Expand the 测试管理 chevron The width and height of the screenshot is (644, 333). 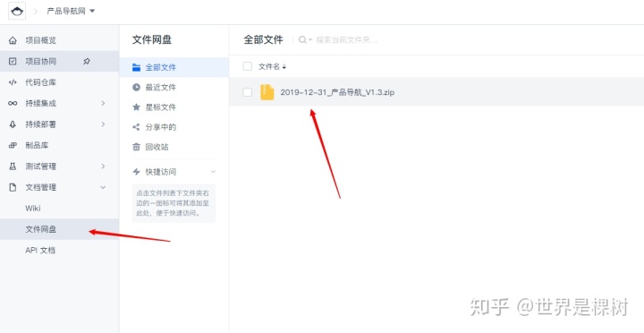coord(103,166)
